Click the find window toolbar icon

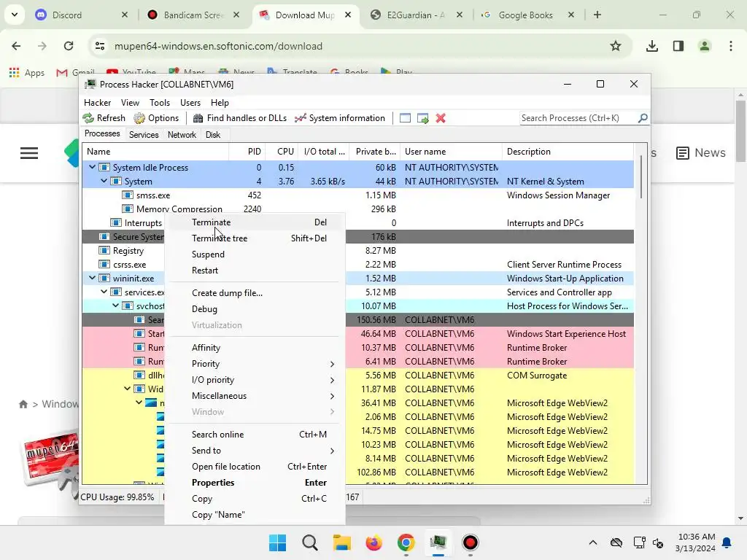(x=405, y=118)
